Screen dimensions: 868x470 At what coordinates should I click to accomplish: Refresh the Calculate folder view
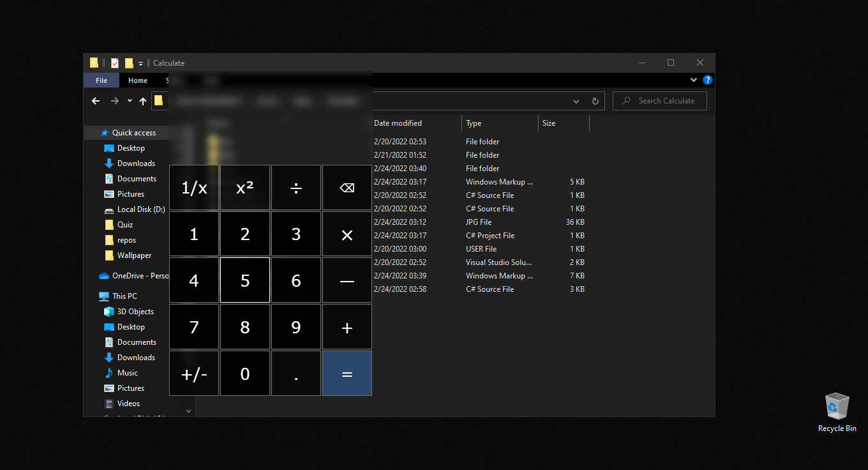click(x=595, y=101)
